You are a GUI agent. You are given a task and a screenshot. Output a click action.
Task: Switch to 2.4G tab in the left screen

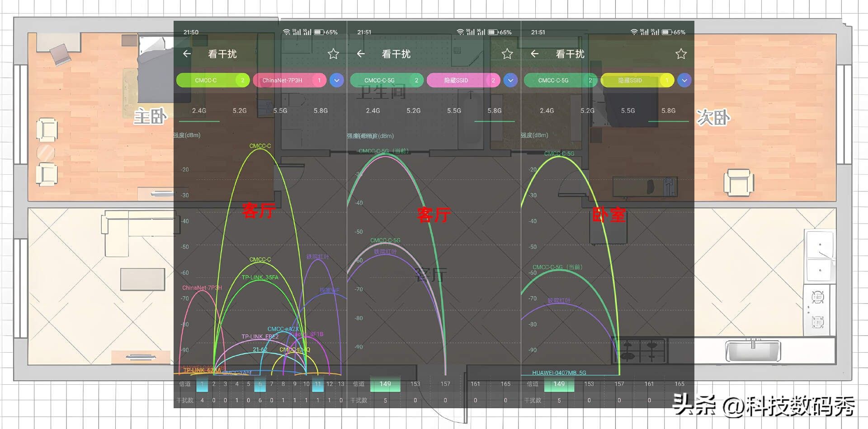[199, 111]
